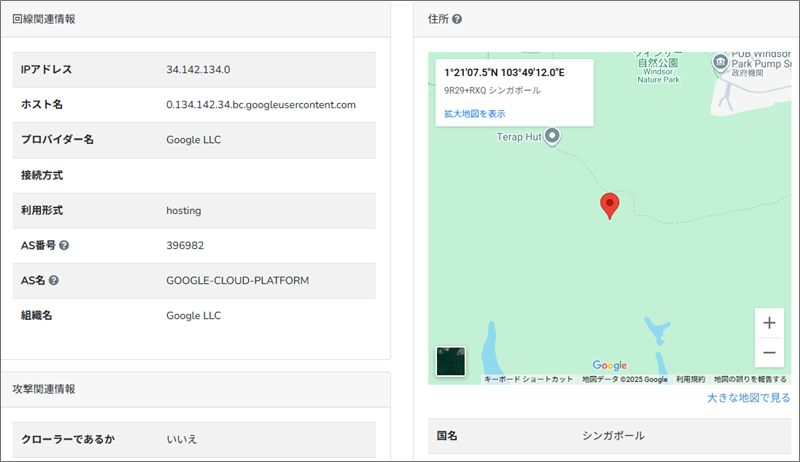Viewport: 800px width, 462px height.
Task: Click the help icon beside AS名
Action: [x=54, y=280]
